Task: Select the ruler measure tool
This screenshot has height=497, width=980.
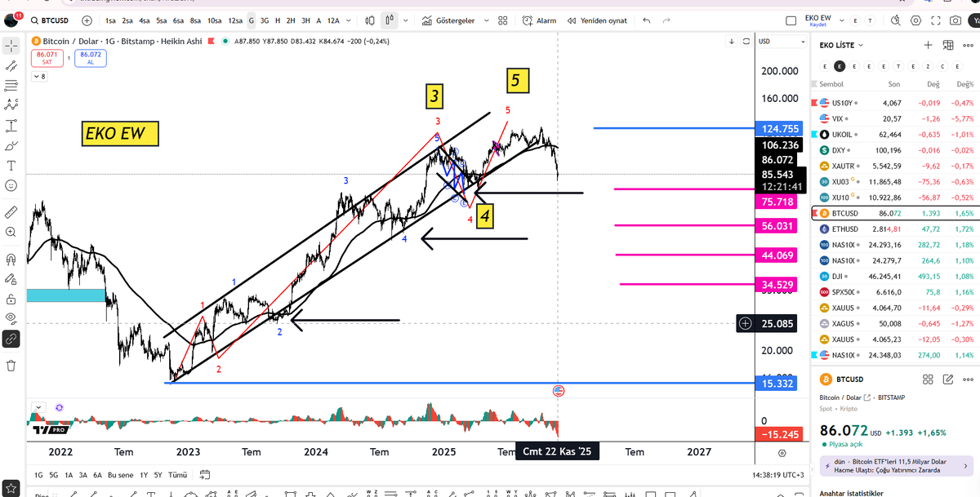Action: click(x=11, y=211)
